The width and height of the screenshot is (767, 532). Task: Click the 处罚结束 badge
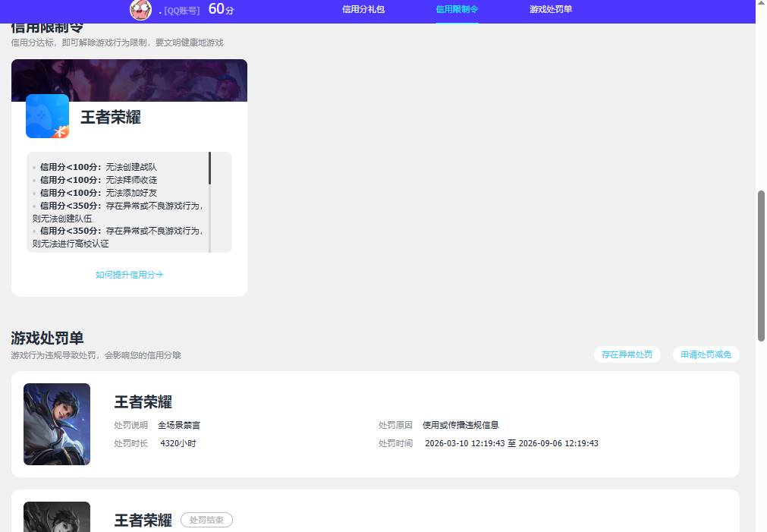(x=206, y=520)
